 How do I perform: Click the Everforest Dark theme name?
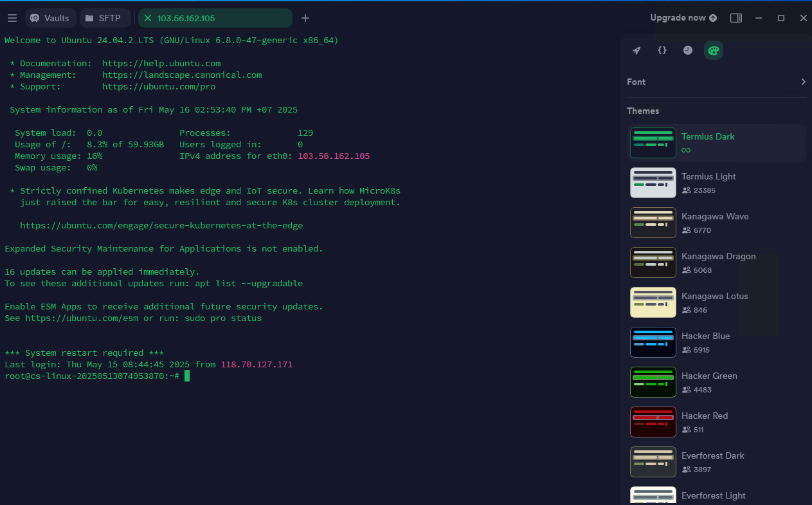(713, 455)
